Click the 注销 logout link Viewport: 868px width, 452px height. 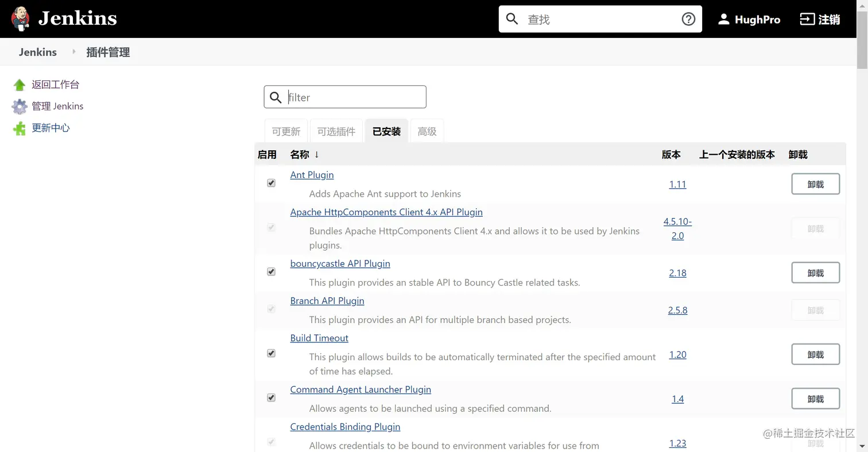(x=829, y=20)
